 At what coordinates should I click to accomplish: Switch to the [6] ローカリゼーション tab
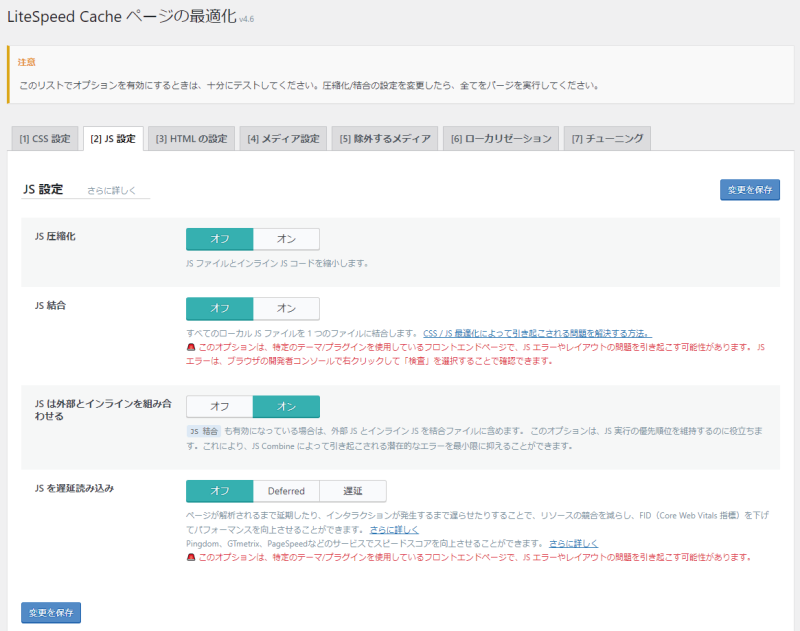pyautogui.click(x=501, y=138)
